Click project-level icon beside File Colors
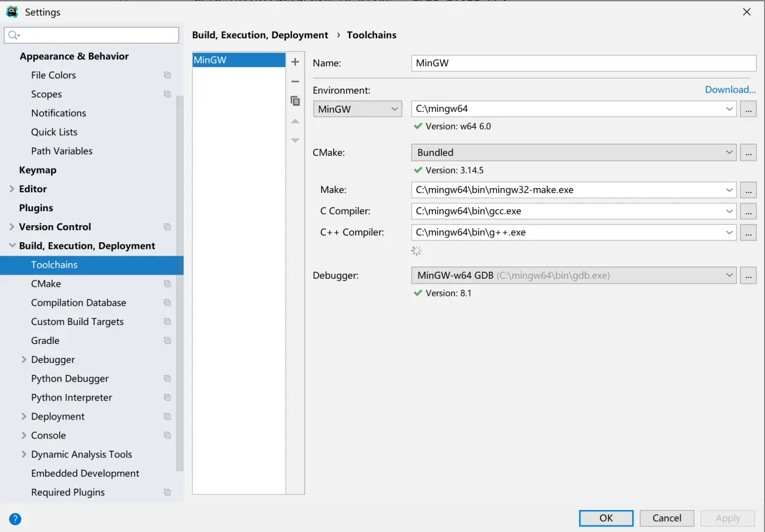Image resolution: width=765 pixels, height=532 pixels. 167,75
